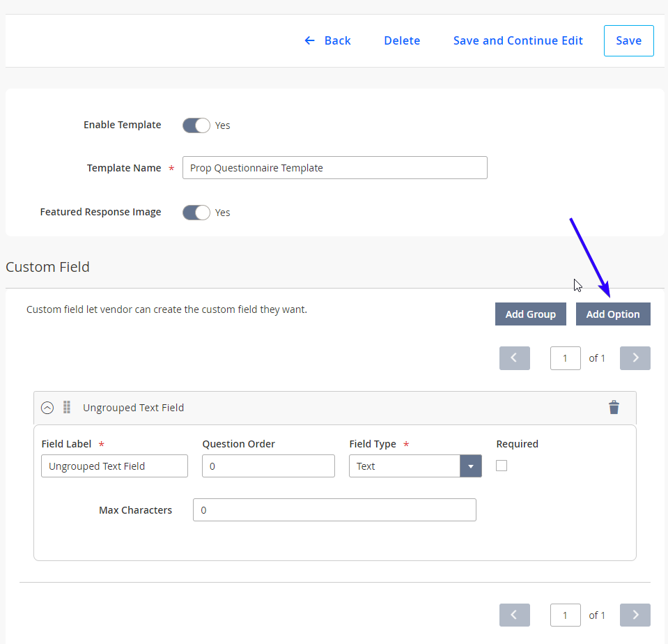This screenshot has width=668, height=644.
Task: Grab the drag handle beside Ungrouped Text Field
Action: click(67, 408)
